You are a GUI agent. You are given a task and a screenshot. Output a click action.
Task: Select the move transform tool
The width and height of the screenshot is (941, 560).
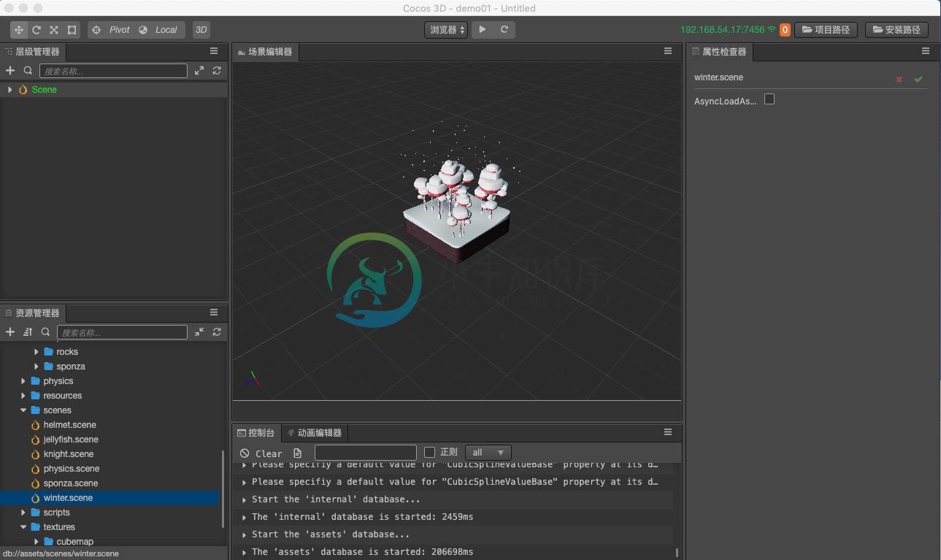coord(19,30)
